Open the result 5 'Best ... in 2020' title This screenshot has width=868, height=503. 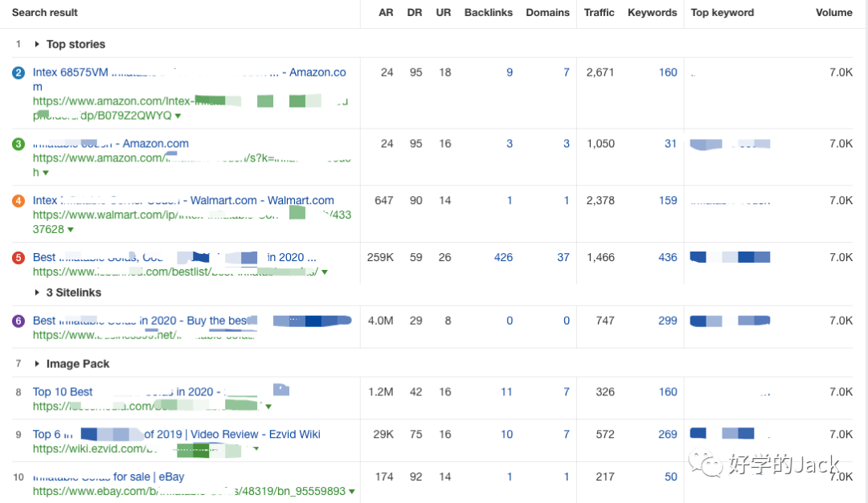[x=174, y=258]
